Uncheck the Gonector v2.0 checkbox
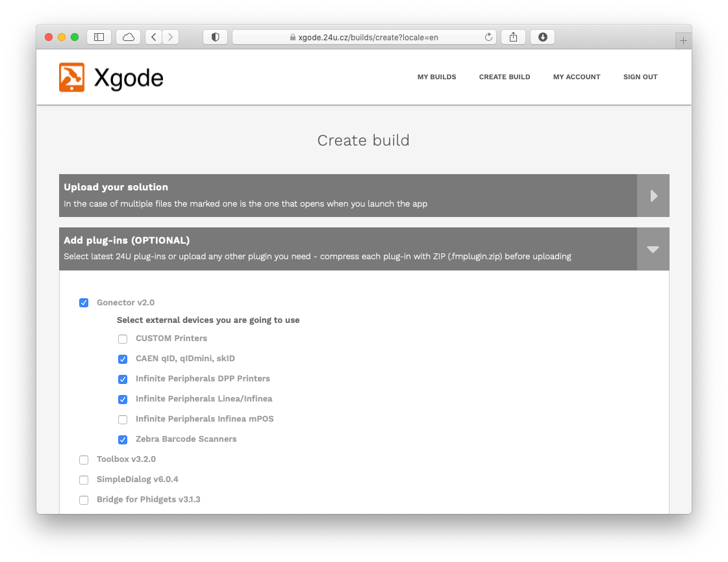 (84, 303)
